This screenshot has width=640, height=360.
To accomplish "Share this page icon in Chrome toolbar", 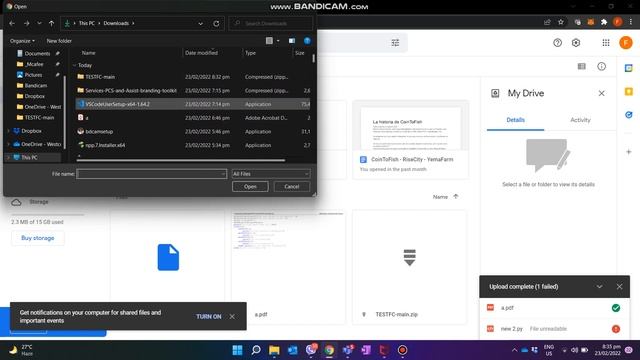I will click(547, 22).
